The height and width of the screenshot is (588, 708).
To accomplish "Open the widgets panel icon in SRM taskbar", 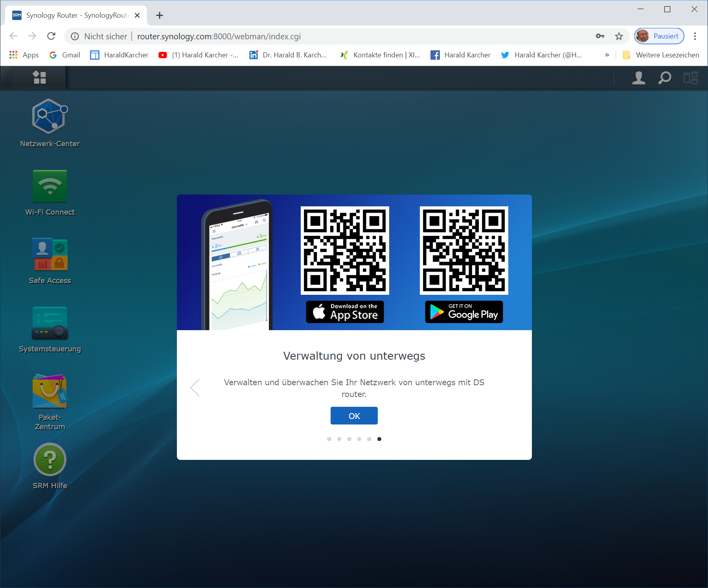I will [691, 78].
